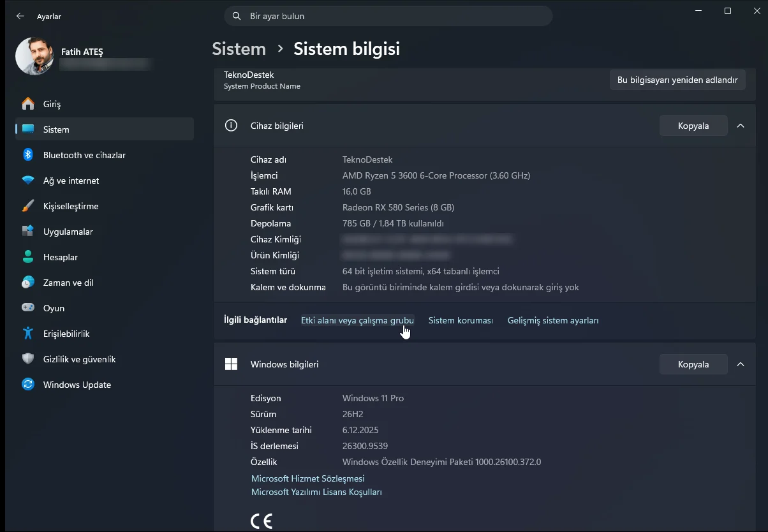This screenshot has width=768, height=532.
Task: Open Gelişmiş sistem ayarları link
Action: coord(553,320)
